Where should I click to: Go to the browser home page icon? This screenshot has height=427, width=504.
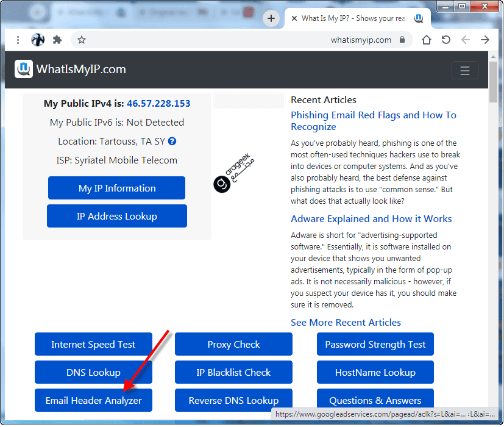(427, 40)
